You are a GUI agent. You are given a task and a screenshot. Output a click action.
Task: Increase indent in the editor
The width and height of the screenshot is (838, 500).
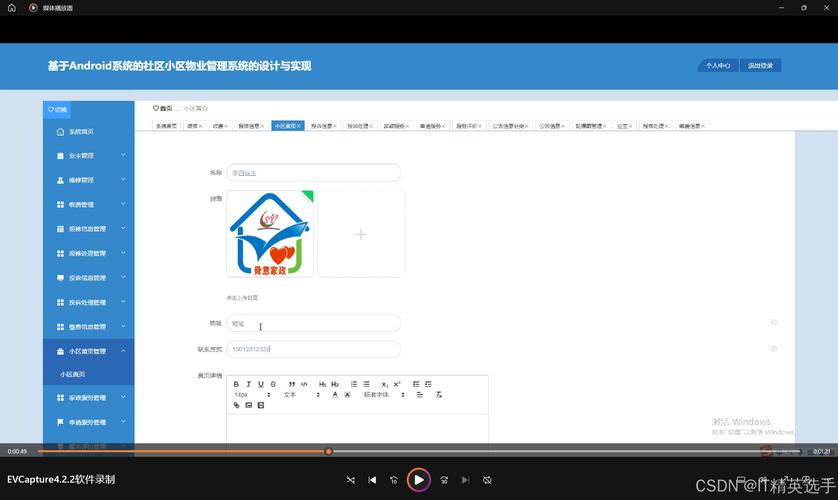click(x=428, y=384)
